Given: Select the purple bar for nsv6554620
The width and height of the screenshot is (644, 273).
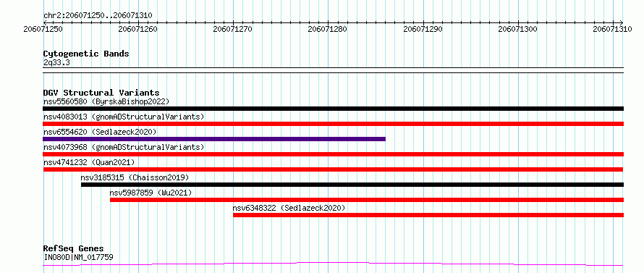Looking at the screenshot, I should 214,139.
